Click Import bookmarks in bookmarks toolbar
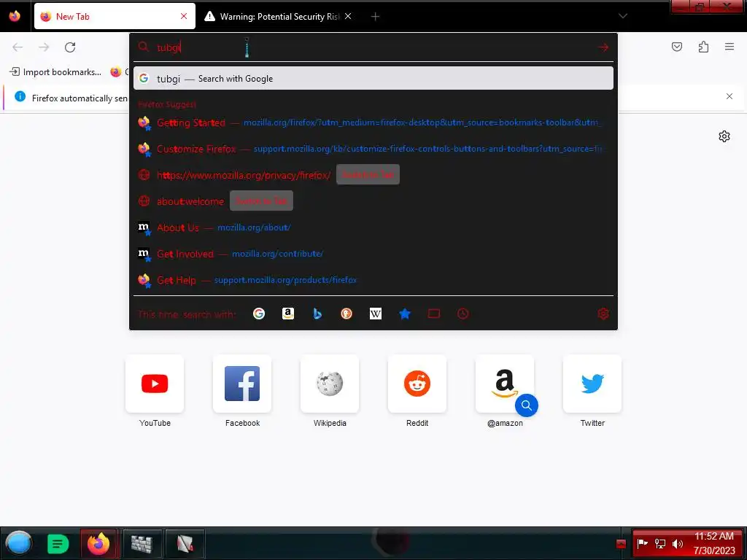Screen dimensions: 747x560 55,72
